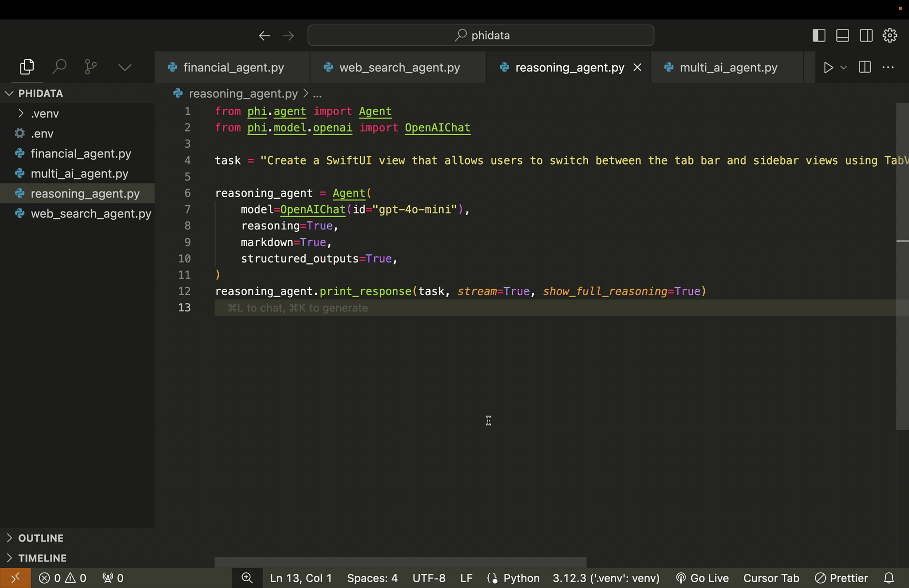909x588 pixels.
Task: Open the run options dropdown arrow
Action: (843, 67)
